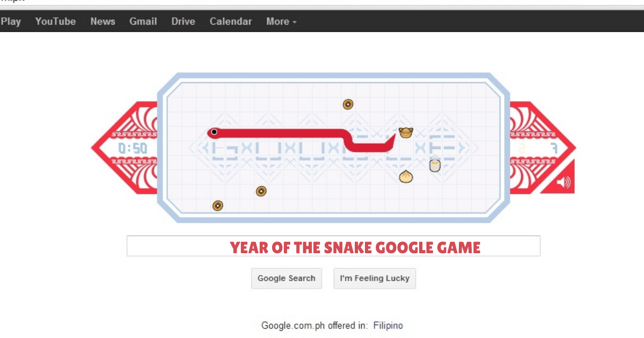Click the white rice cake item
The height and width of the screenshot is (338, 644).
(x=435, y=165)
